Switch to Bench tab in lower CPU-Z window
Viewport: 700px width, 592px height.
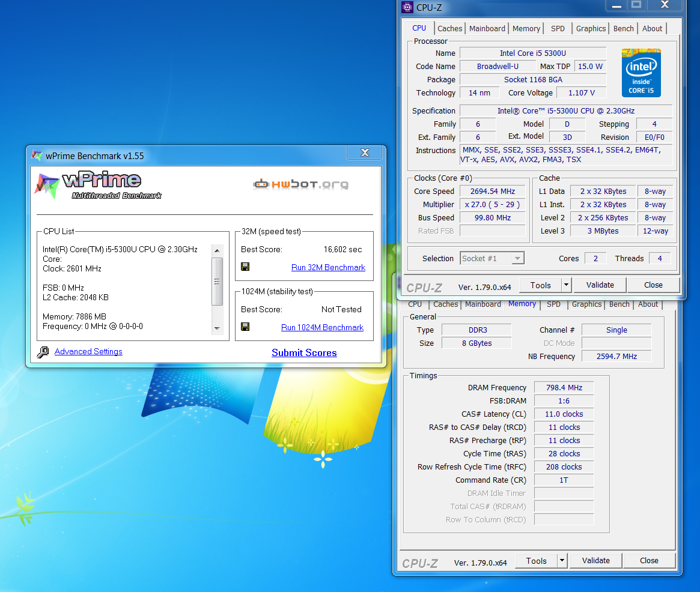tap(619, 304)
